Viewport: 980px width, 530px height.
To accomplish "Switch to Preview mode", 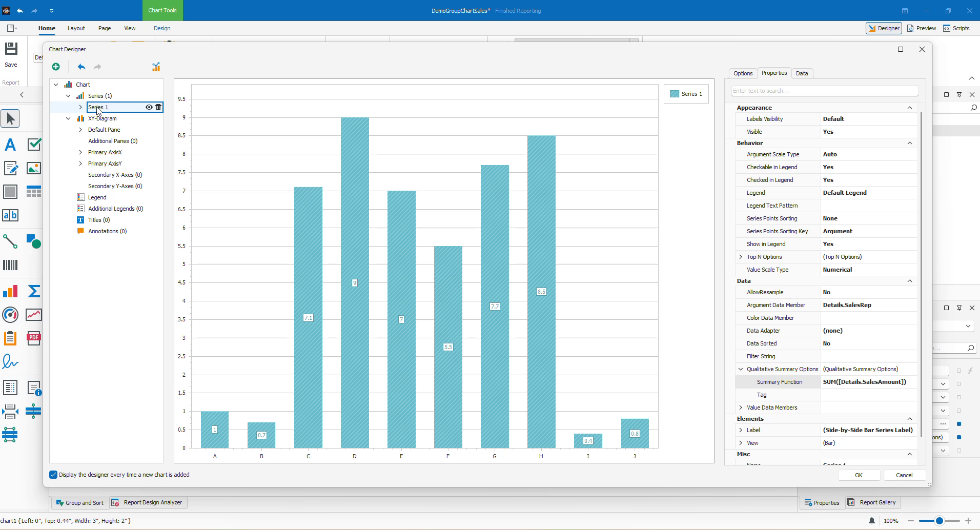I will click(922, 28).
